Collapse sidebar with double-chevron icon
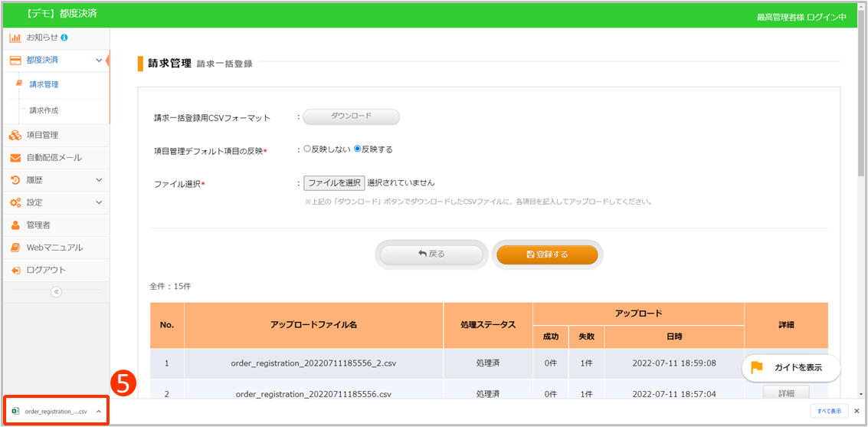 [56, 291]
